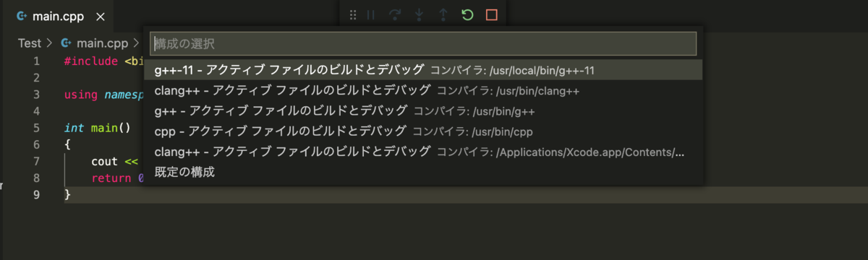Focus the 構成の選択 search field
Screen dimensions: 868x260
(x=423, y=43)
